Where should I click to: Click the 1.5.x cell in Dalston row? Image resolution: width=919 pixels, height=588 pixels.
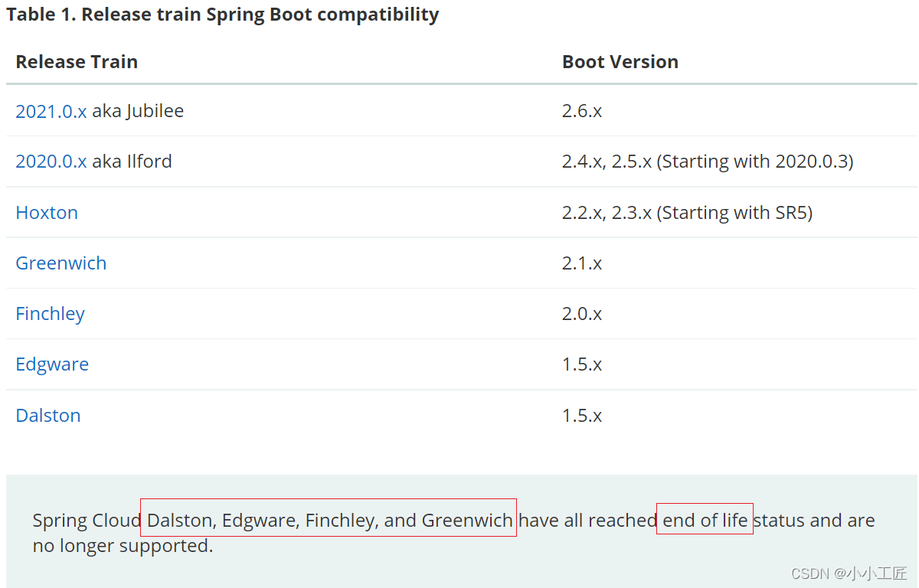[x=581, y=416]
